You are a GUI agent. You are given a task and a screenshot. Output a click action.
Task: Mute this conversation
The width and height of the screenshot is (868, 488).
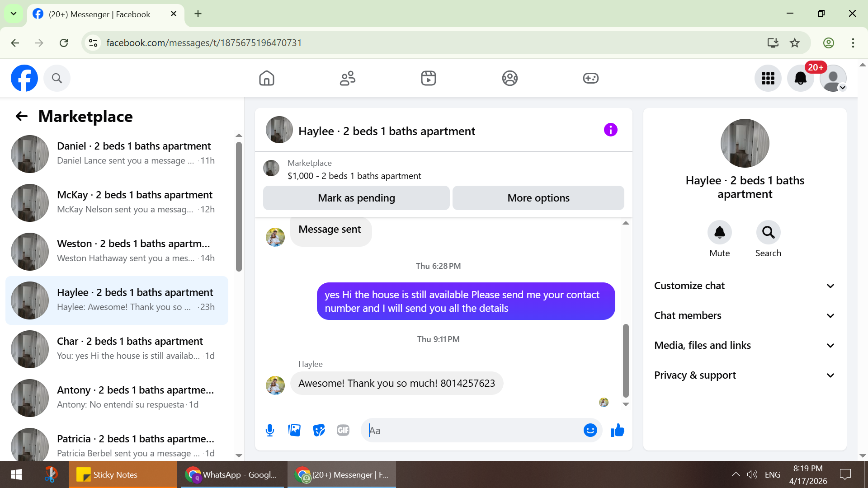(719, 233)
